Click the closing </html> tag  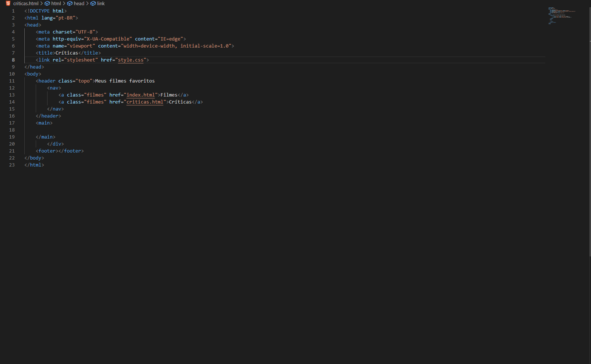point(34,165)
